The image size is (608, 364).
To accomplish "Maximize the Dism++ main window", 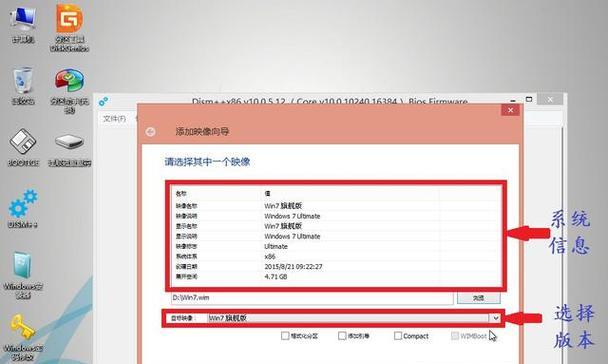I will tap(529, 100).
